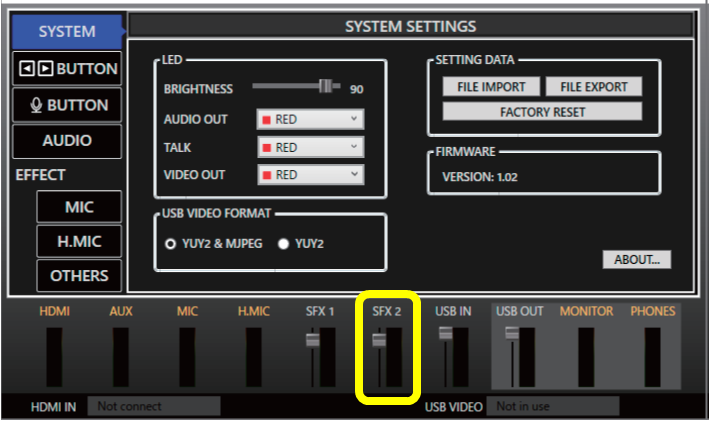
Task: Switch to the AUDIO tab
Action: click(67, 141)
